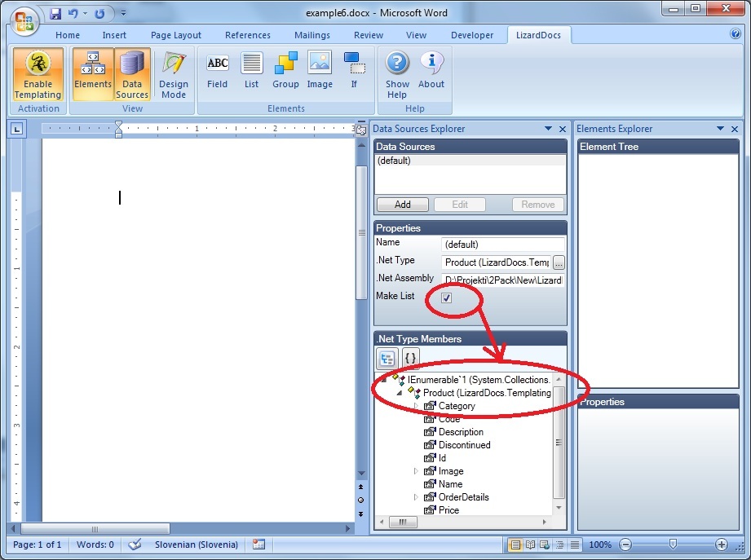The height and width of the screenshot is (560, 751).
Task: Insert a Field element
Action: pos(218,72)
